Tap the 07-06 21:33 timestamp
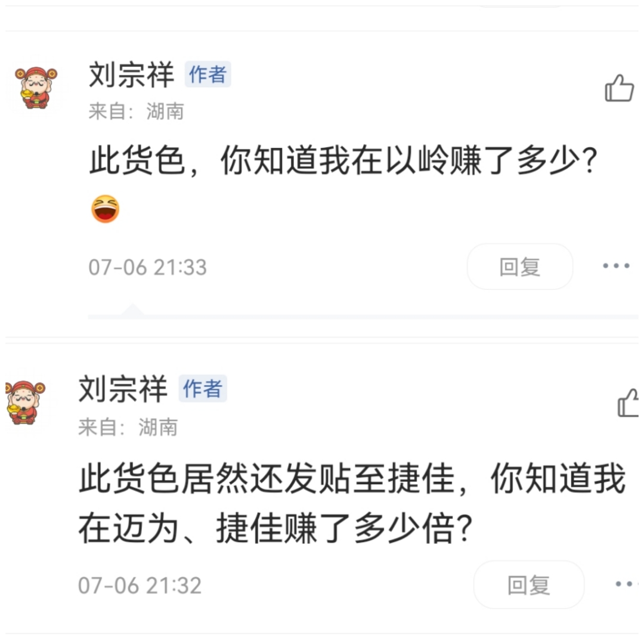644x644 pixels. pyautogui.click(x=148, y=267)
